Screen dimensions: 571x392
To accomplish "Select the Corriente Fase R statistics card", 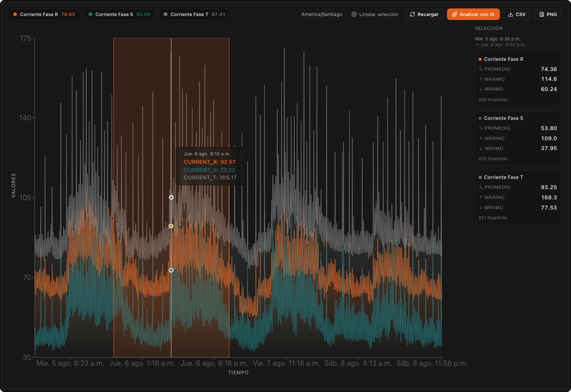I will pyautogui.click(x=518, y=79).
